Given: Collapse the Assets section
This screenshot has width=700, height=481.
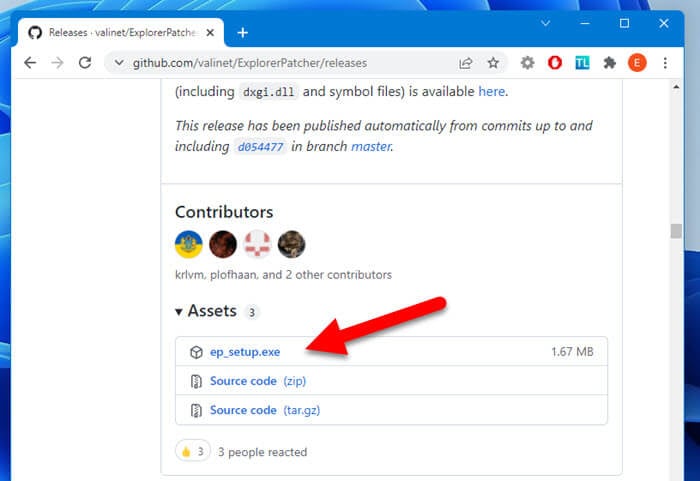Looking at the screenshot, I should pos(206,311).
